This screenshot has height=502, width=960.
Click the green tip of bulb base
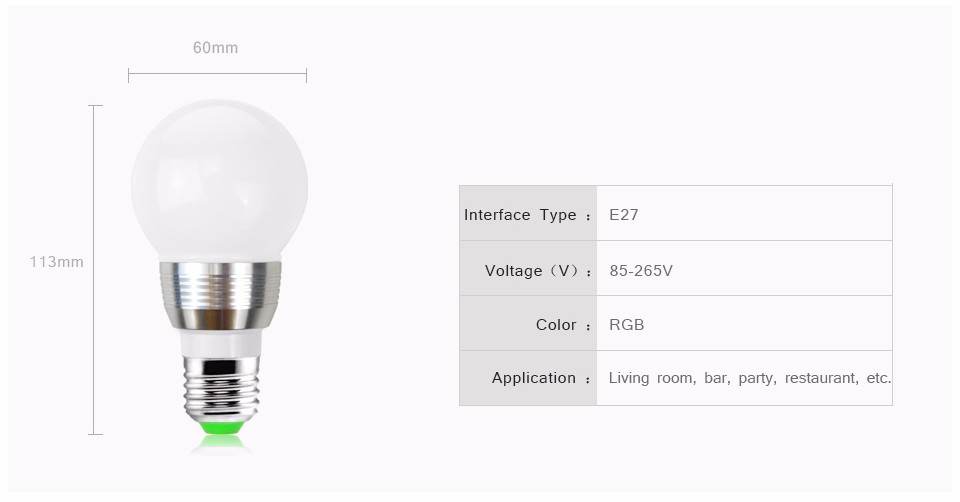click(x=220, y=427)
